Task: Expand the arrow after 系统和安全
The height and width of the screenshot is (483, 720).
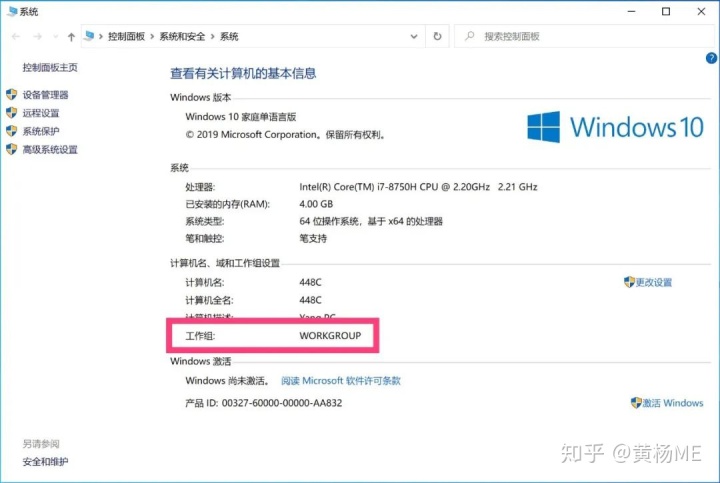Action: (213, 36)
